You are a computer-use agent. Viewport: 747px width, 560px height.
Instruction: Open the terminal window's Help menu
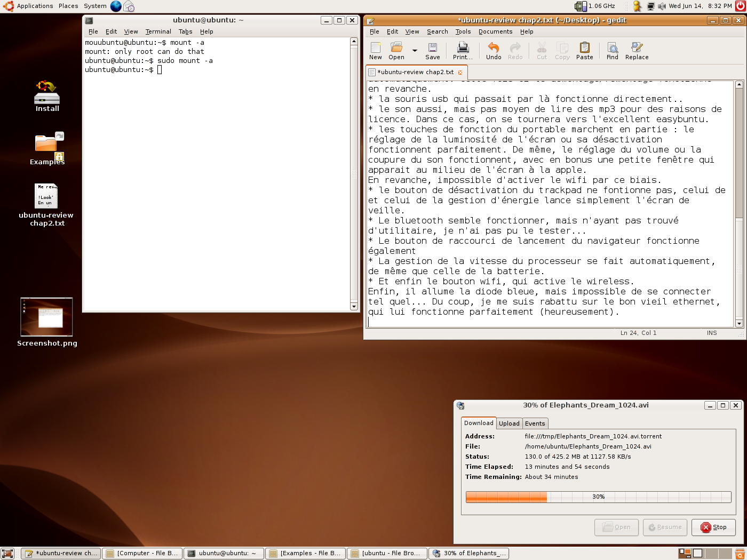click(206, 31)
